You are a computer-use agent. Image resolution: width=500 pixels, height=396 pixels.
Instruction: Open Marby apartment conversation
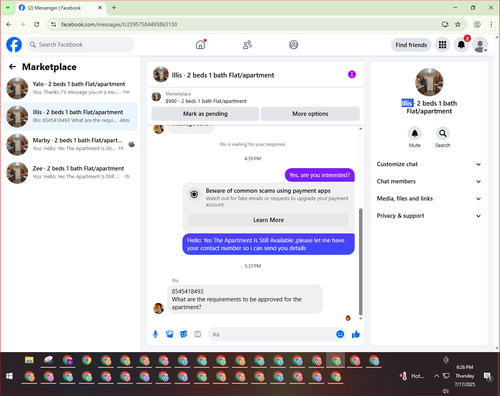click(70, 144)
